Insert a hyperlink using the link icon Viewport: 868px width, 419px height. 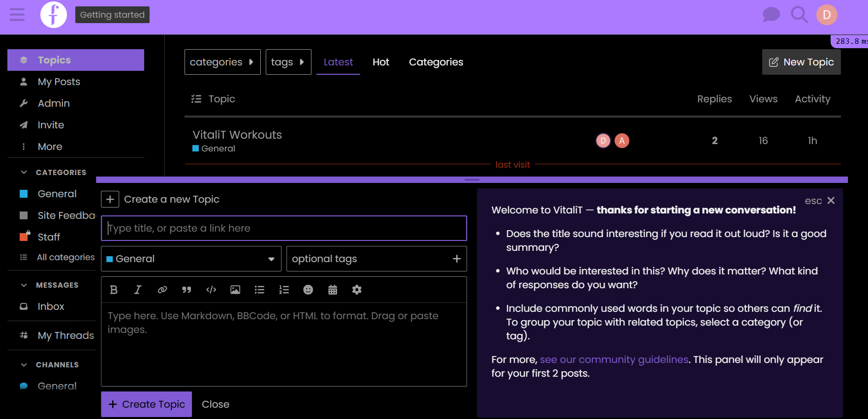162,290
